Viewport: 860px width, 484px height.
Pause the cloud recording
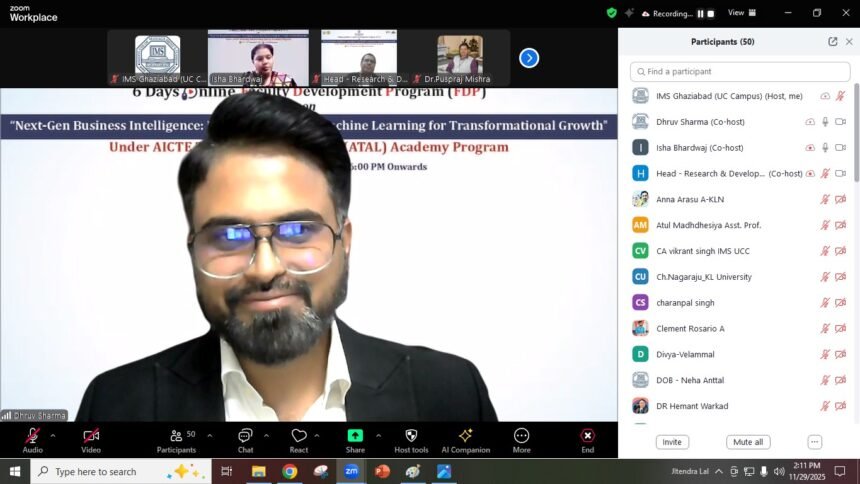700,13
